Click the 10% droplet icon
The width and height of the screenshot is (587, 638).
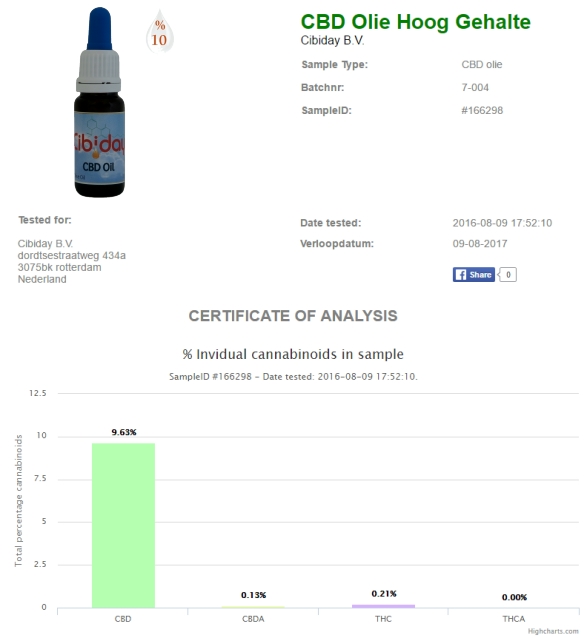(x=159, y=32)
